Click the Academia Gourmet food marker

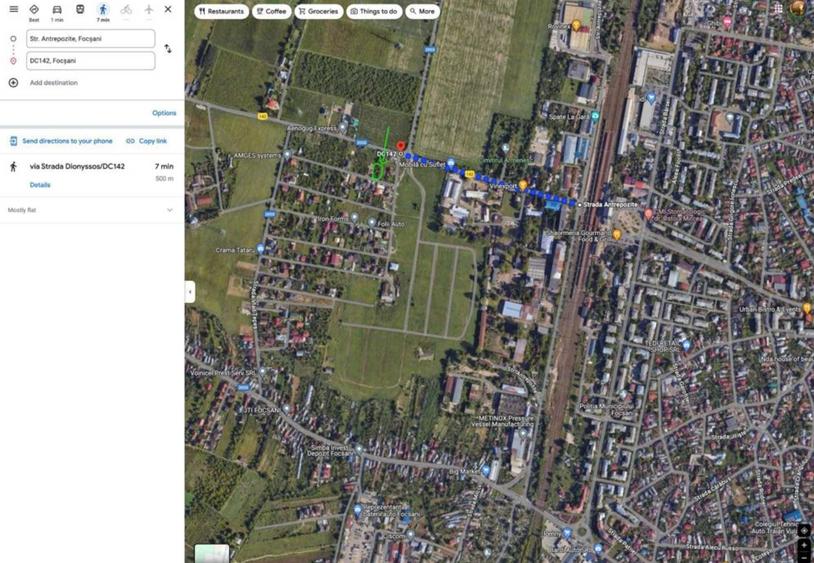point(617,235)
